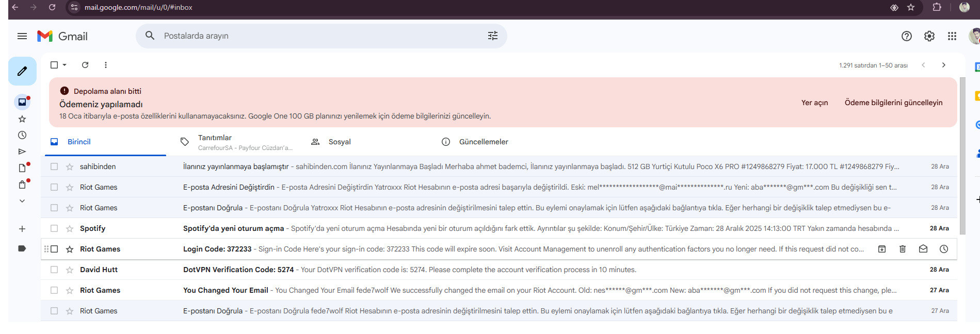Switch to the Tanıtımlar tab
The image size is (980, 334).
pos(237,142)
